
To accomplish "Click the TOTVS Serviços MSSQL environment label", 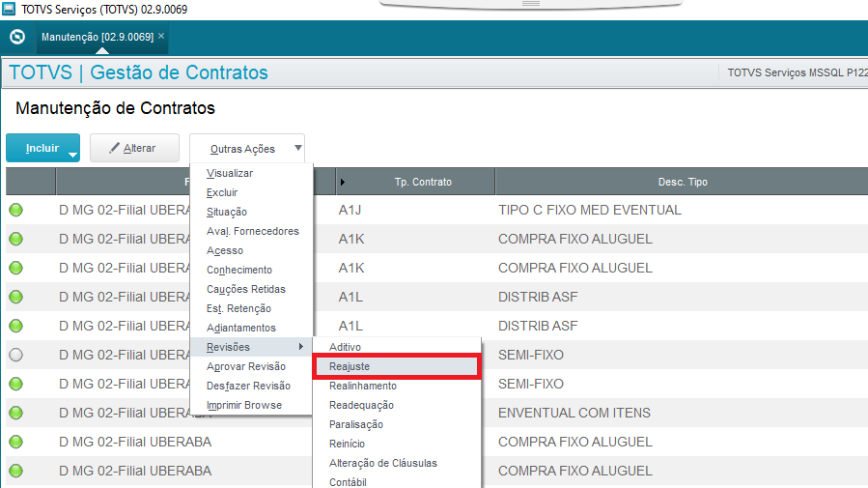I will (x=798, y=72).
